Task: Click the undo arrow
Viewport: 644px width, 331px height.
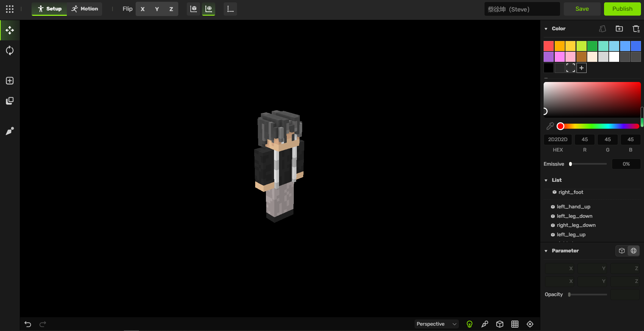Action: click(x=28, y=324)
